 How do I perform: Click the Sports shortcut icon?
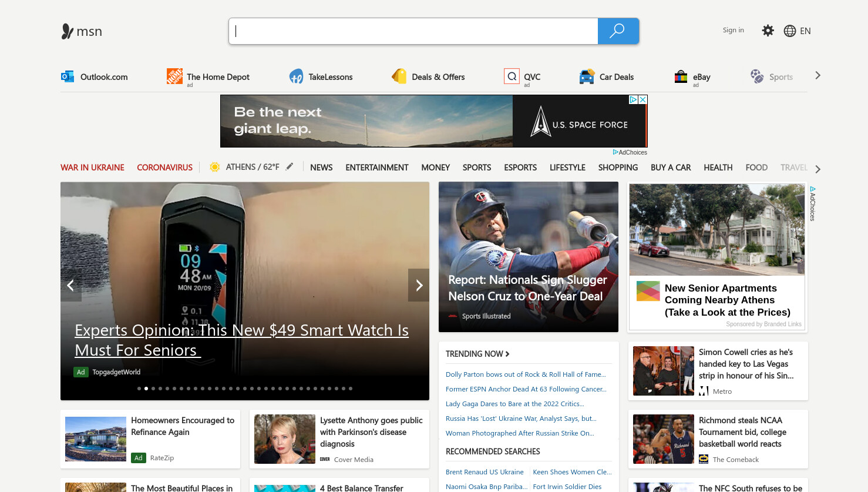[757, 76]
